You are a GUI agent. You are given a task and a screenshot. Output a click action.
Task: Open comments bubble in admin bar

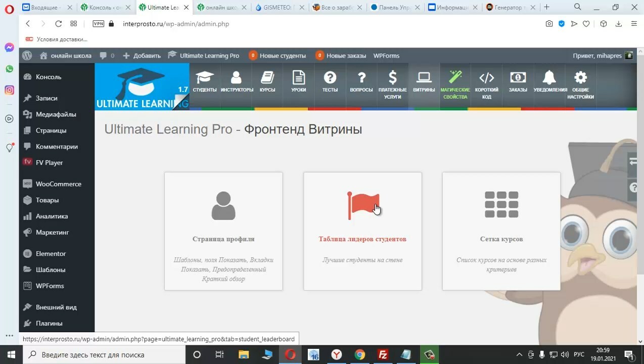tap(107, 56)
